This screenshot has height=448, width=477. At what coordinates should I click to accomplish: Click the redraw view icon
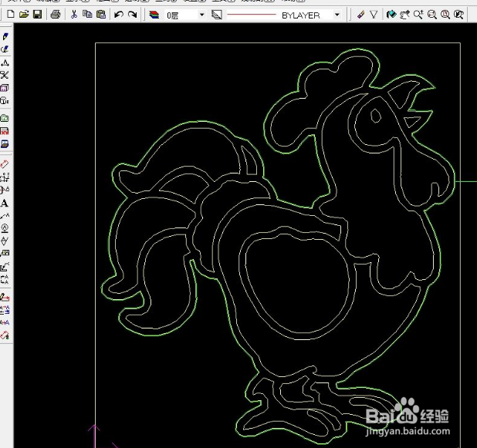click(391, 15)
